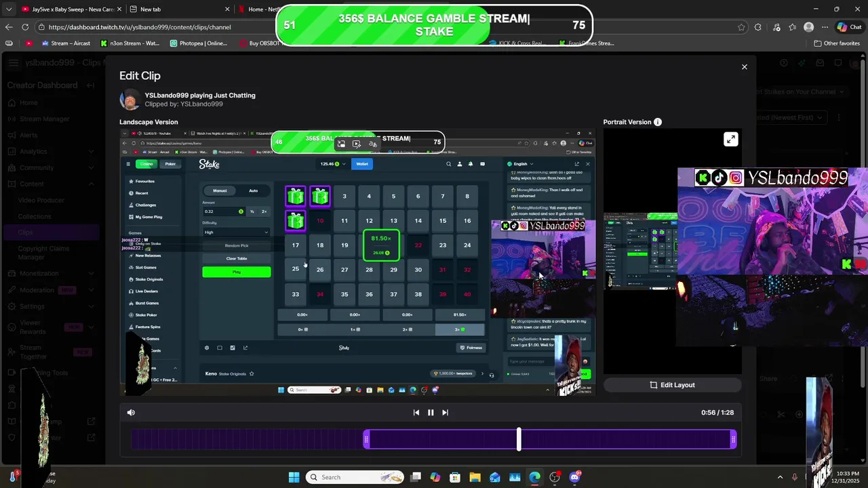Click the YSLbando999 clipper avatar
This screenshot has height=488, width=868.
click(x=130, y=100)
